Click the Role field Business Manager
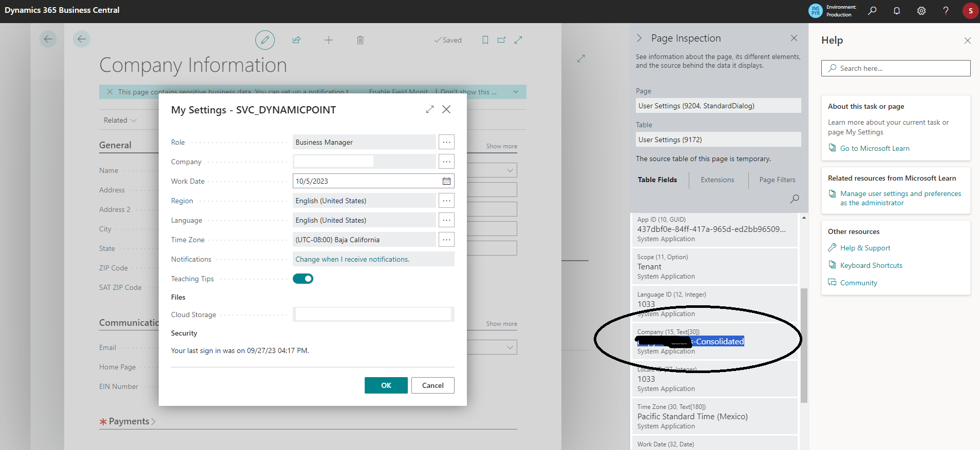Screen dimensions: 980x450 (364, 142)
